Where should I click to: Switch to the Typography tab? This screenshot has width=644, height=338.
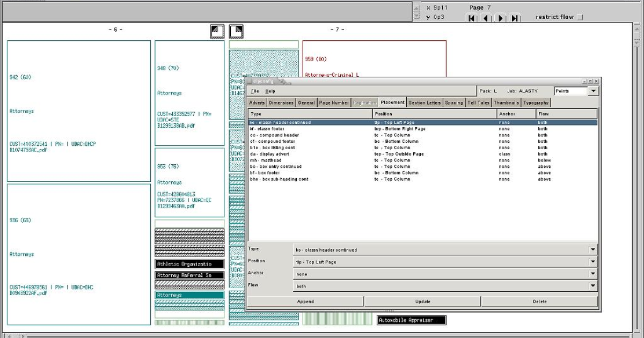(x=536, y=102)
